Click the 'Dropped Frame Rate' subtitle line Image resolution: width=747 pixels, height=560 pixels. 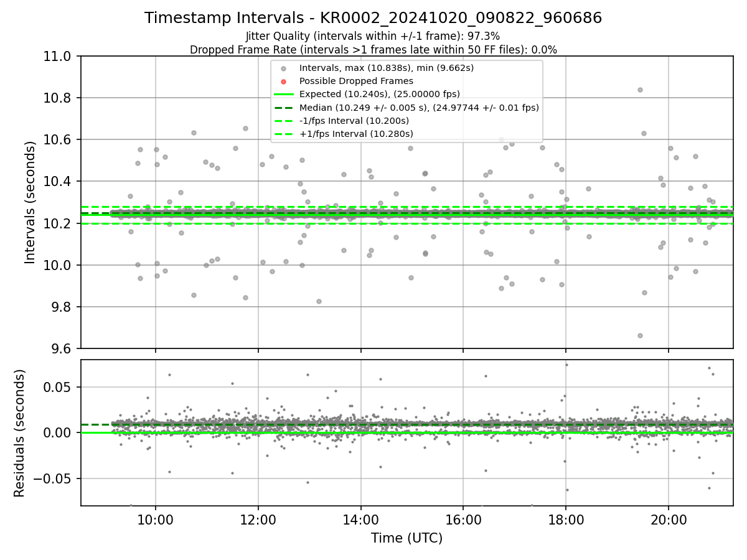[373, 50]
